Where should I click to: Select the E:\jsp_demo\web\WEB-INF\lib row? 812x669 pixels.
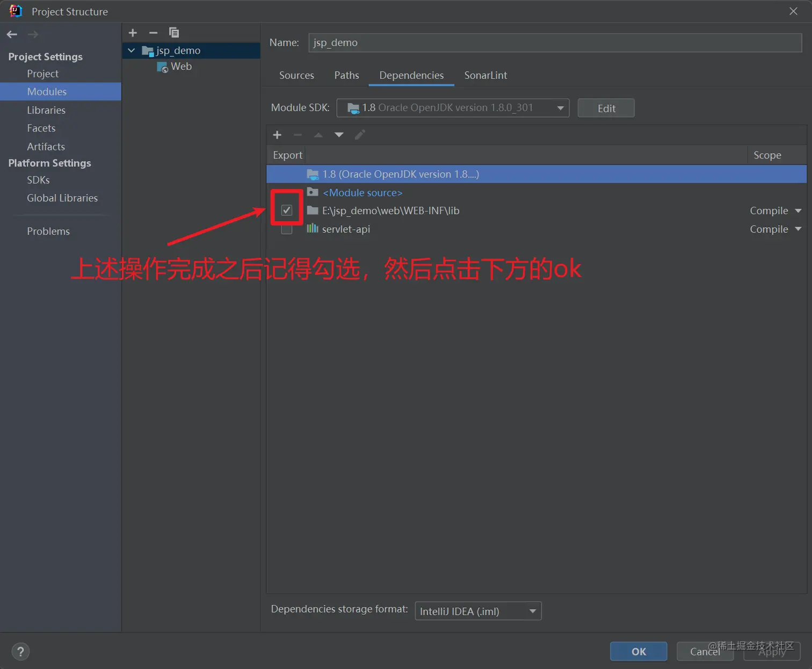coord(536,210)
